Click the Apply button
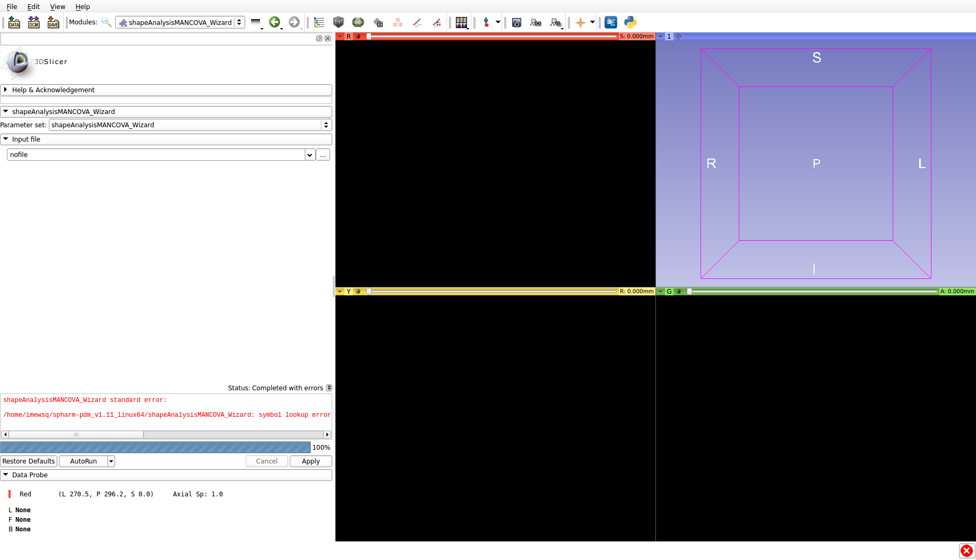This screenshot has height=560, width=976. (x=310, y=461)
